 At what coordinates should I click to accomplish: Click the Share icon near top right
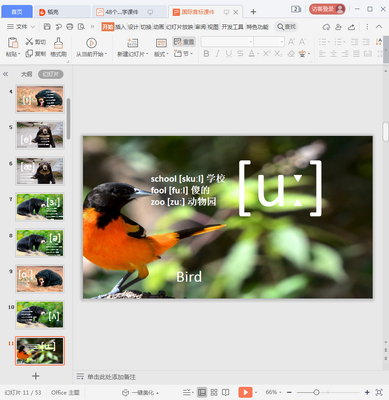[x=351, y=27]
